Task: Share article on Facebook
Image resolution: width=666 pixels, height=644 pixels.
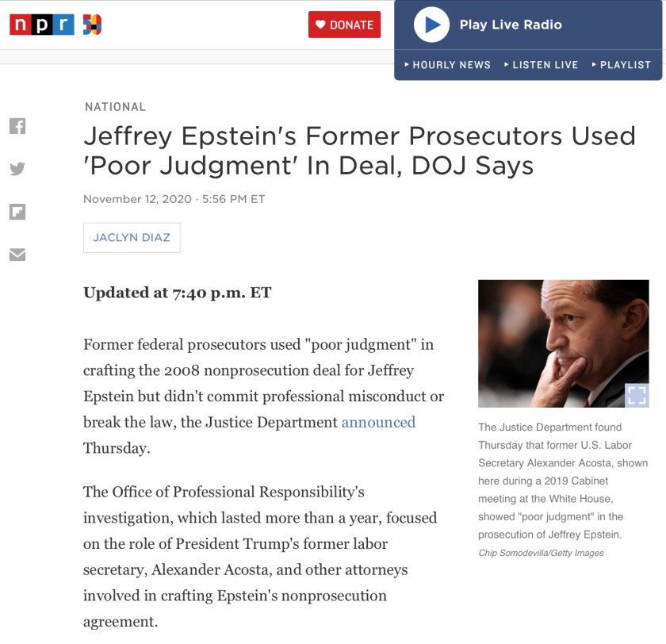Action: tap(17, 126)
